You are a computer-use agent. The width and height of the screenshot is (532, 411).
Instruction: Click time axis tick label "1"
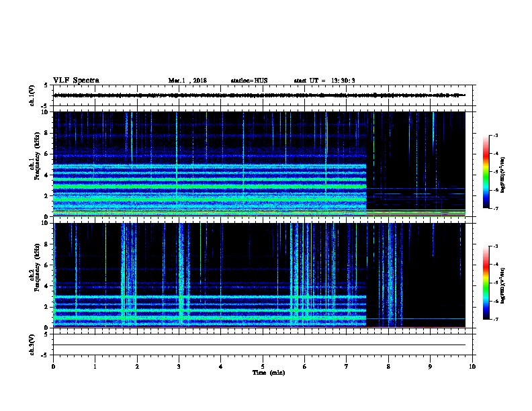(95, 367)
